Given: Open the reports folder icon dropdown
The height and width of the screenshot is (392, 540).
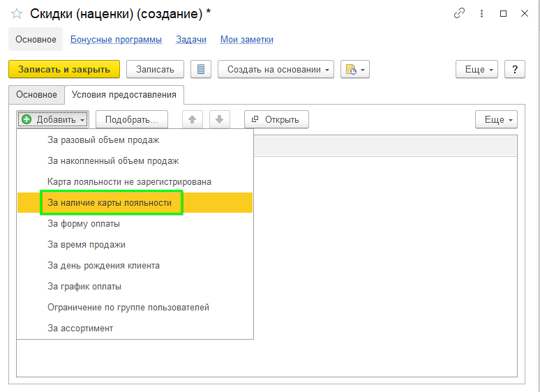Looking at the screenshot, I should point(354,69).
